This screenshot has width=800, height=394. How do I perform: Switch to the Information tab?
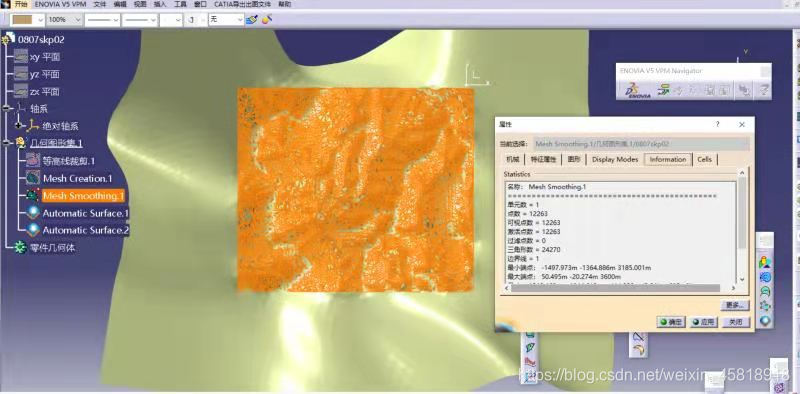point(668,159)
